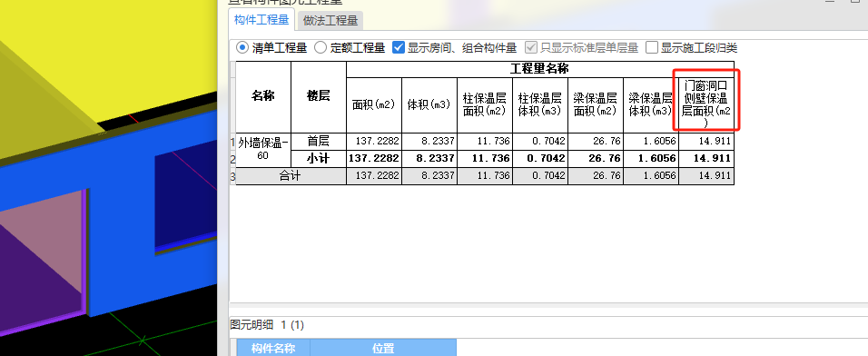Enable the 显示施工段归类 checkbox
The width and height of the screenshot is (868, 356).
(652, 47)
